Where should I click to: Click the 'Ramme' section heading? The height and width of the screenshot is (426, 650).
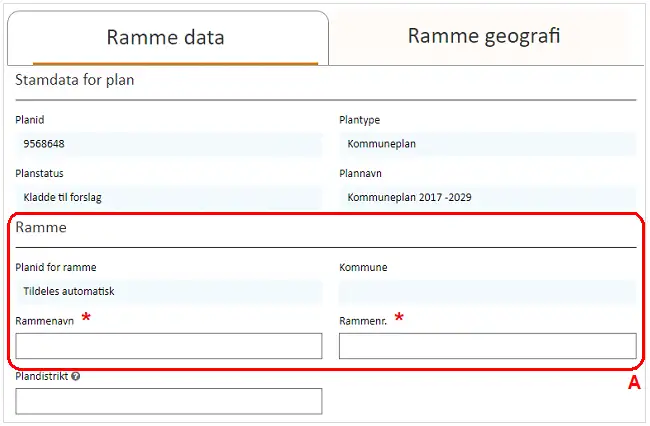tap(41, 227)
